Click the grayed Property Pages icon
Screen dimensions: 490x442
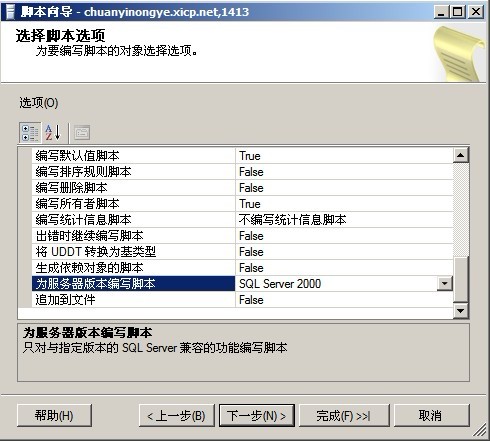pyautogui.click(x=82, y=133)
